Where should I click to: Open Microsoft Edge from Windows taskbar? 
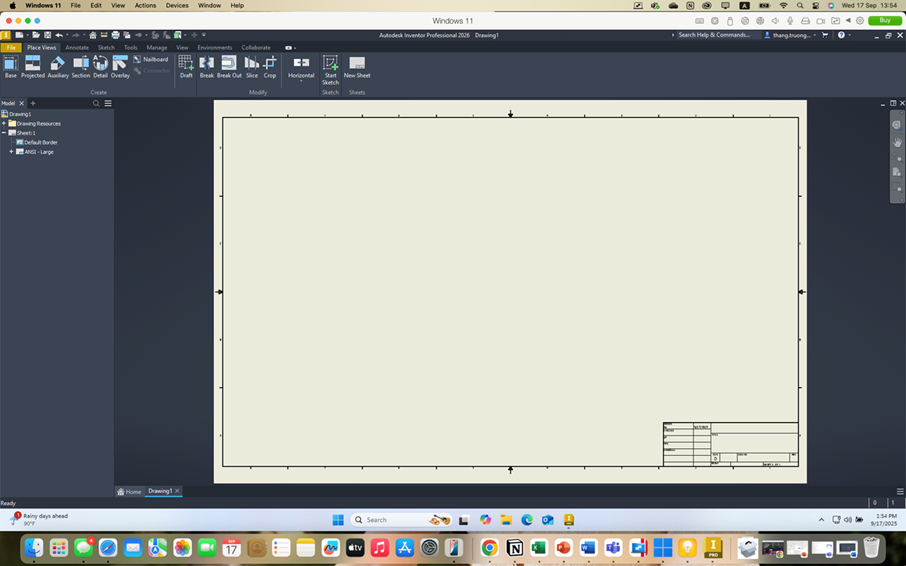tap(527, 520)
